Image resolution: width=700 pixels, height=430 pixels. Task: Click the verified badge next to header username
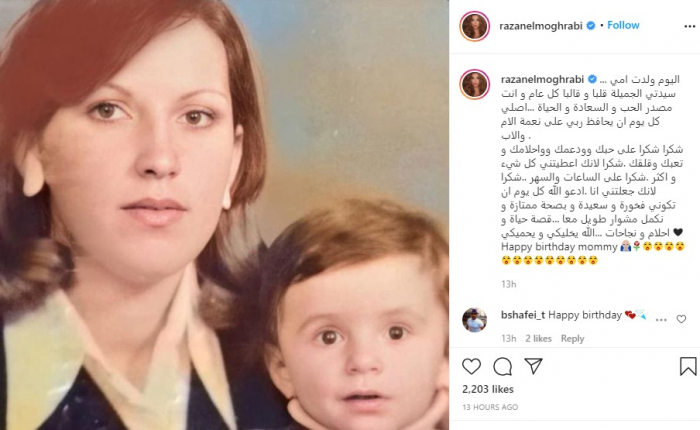(x=591, y=25)
